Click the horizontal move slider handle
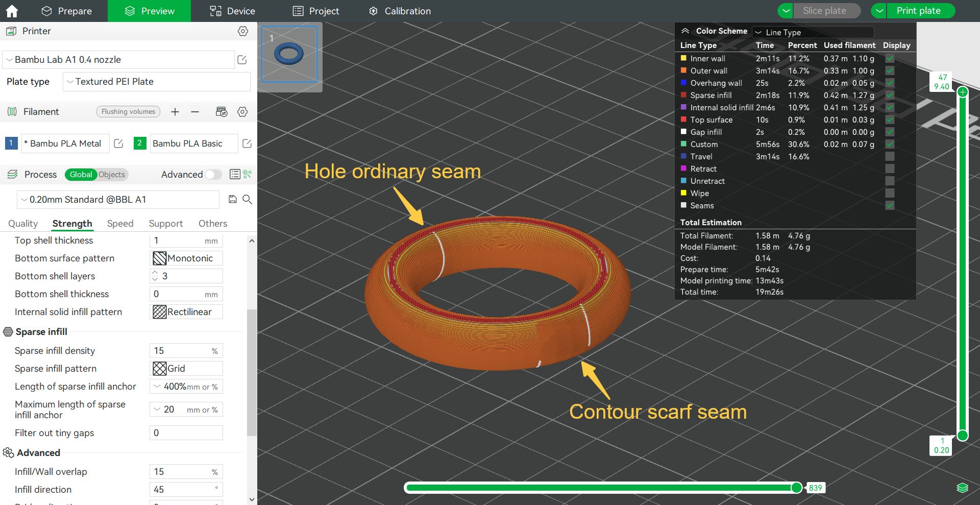The image size is (980, 505). click(x=796, y=488)
